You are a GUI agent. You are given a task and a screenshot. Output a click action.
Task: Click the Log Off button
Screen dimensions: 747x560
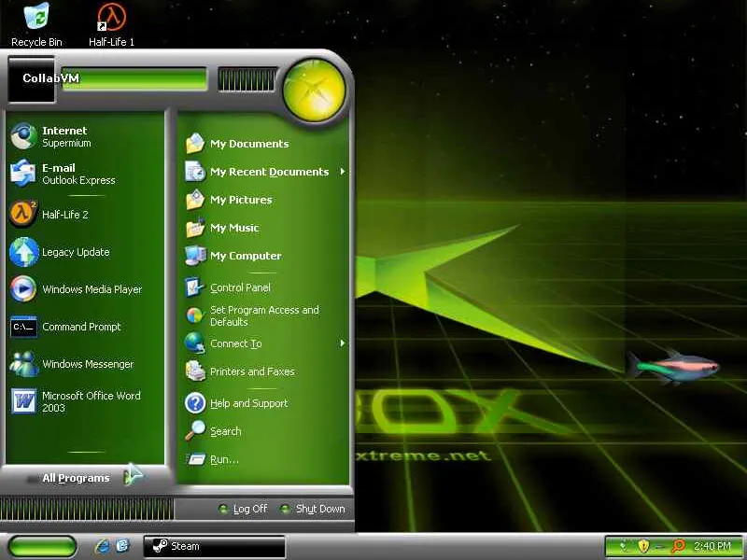(244, 509)
